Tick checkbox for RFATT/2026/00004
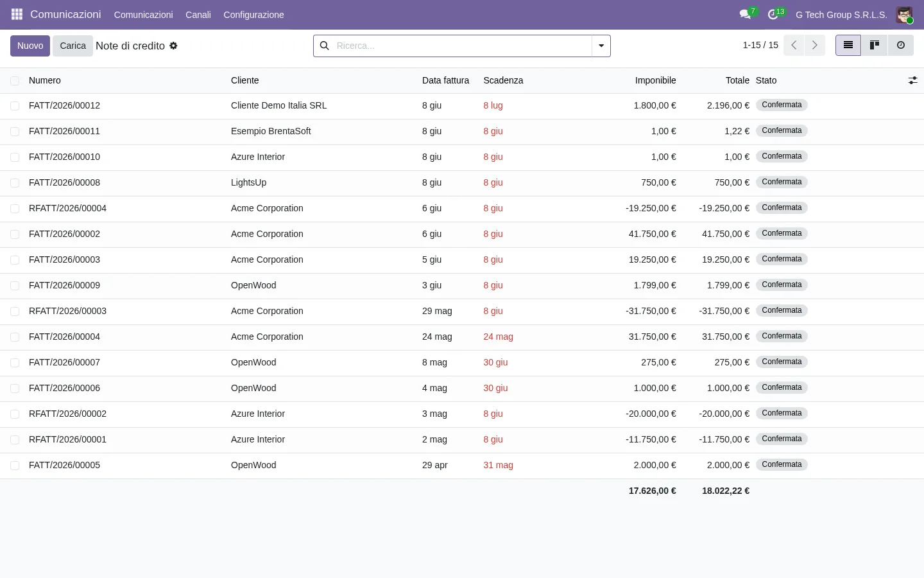The image size is (924, 578). point(15,209)
